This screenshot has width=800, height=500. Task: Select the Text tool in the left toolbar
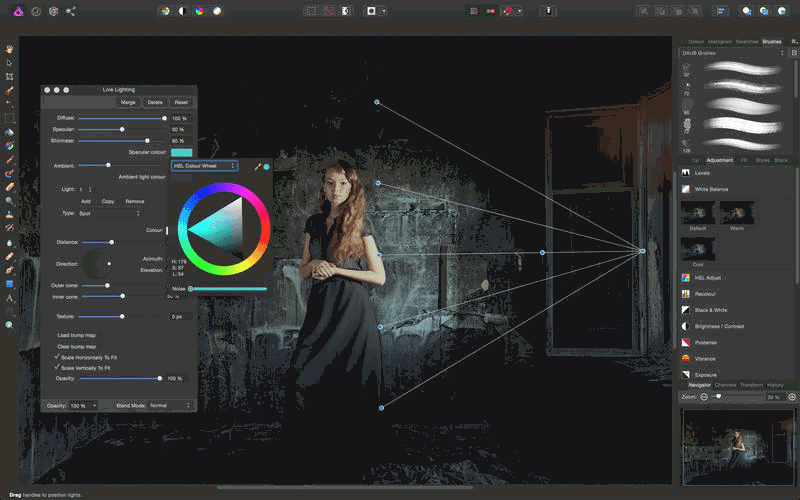pyautogui.click(x=9, y=298)
